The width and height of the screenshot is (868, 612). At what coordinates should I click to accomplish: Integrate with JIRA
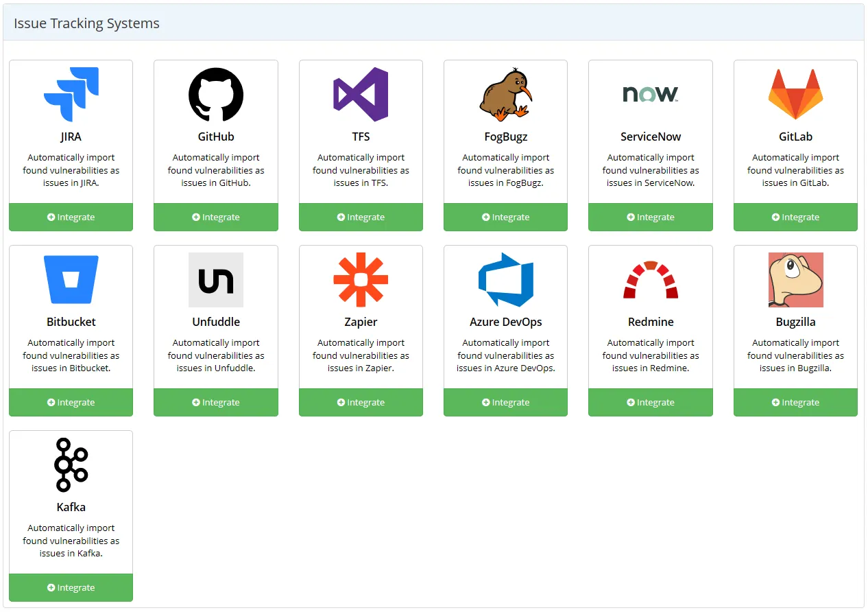coord(71,217)
